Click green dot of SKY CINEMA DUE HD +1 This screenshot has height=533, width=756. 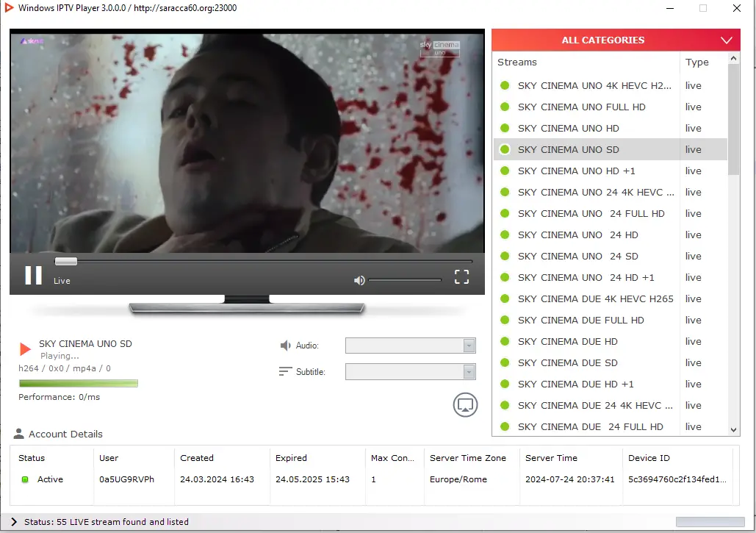pyautogui.click(x=505, y=384)
